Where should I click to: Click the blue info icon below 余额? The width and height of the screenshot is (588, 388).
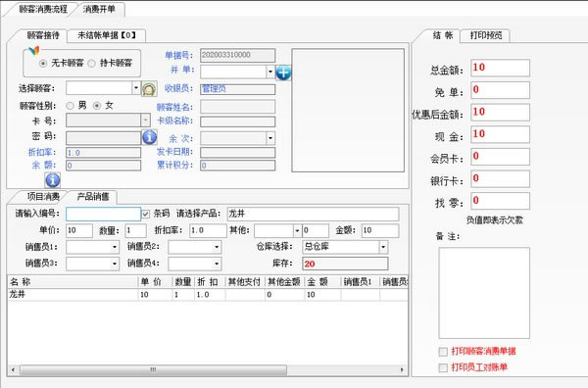pos(53,180)
